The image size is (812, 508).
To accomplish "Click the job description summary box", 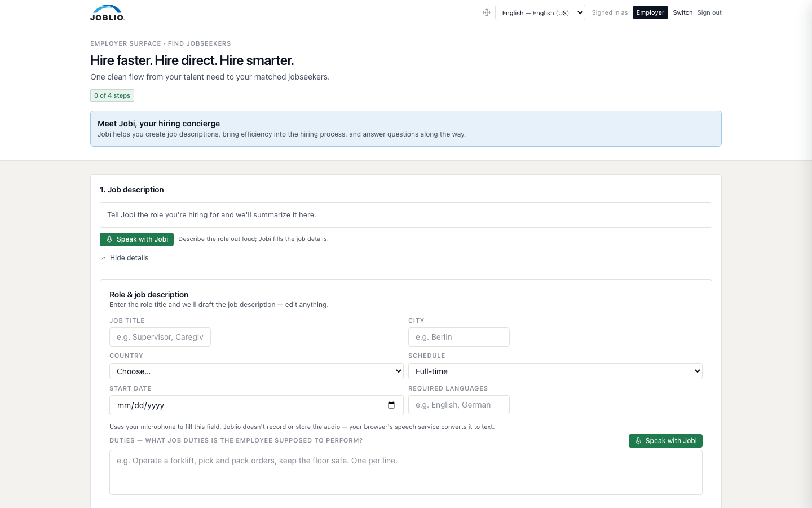I will pyautogui.click(x=406, y=215).
